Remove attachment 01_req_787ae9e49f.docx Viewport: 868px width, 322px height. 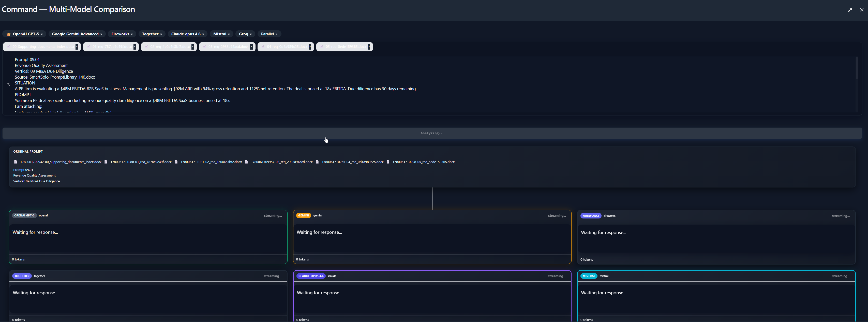point(135,47)
